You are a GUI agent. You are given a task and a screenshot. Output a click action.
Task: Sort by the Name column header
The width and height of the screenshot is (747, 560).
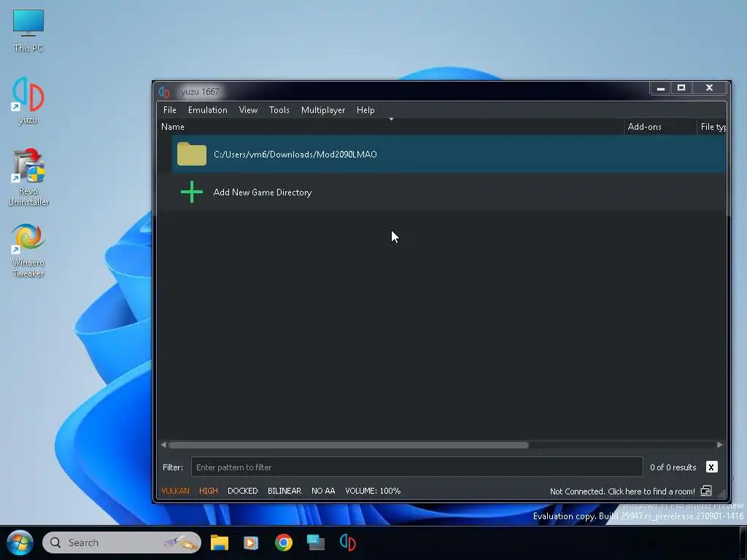click(x=390, y=127)
